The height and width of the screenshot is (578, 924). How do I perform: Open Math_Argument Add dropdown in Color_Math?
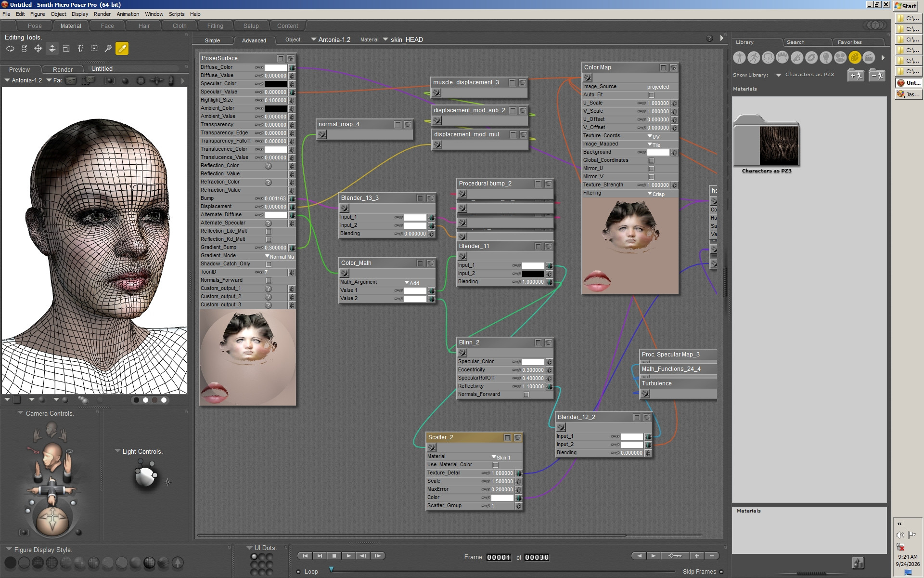[x=412, y=283]
